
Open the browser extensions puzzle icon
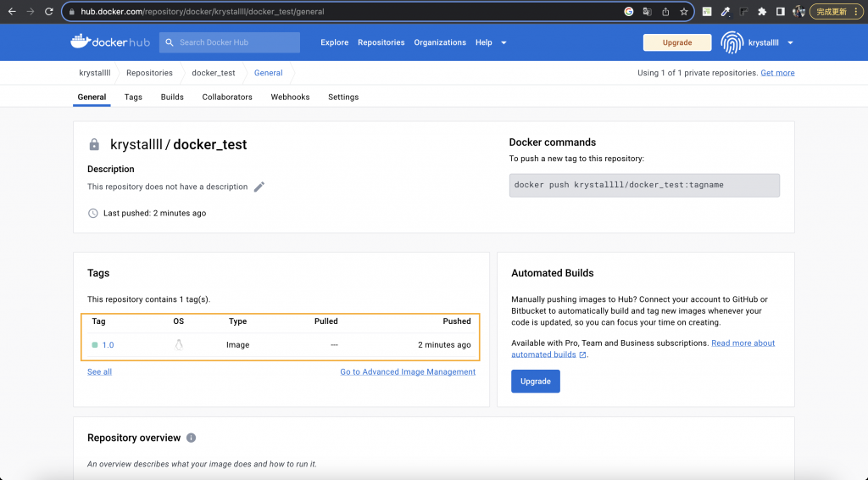pos(762,12)
